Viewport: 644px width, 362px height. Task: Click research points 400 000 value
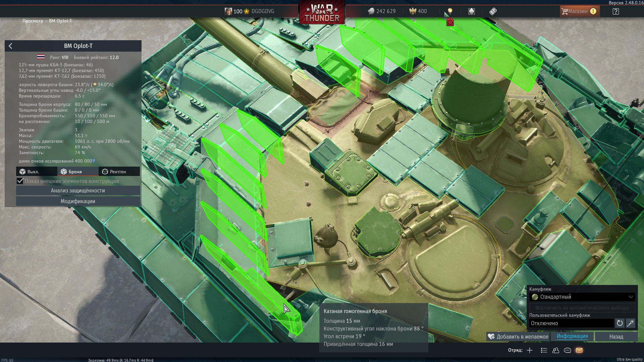pos(83,161)
